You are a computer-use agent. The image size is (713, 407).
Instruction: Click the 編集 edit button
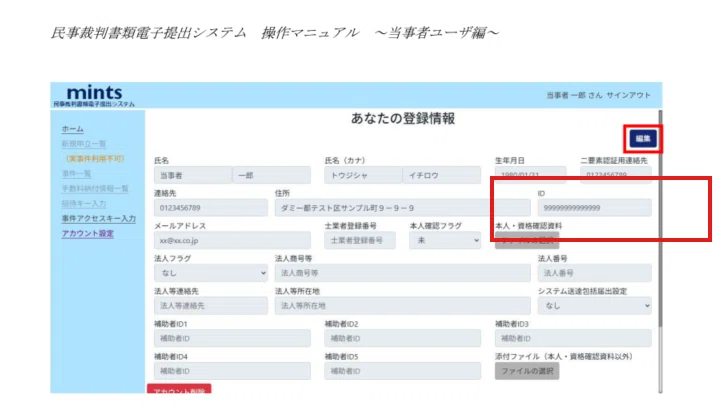(x=643, y=139)
